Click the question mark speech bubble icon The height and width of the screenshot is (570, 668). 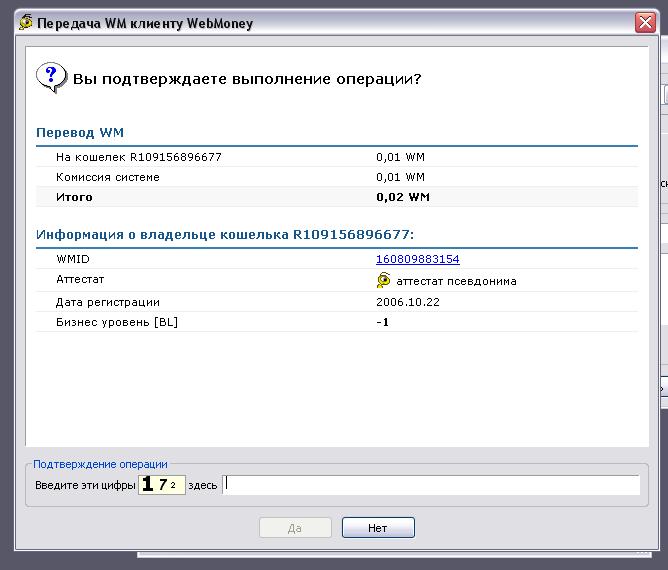tap(52, 78)
